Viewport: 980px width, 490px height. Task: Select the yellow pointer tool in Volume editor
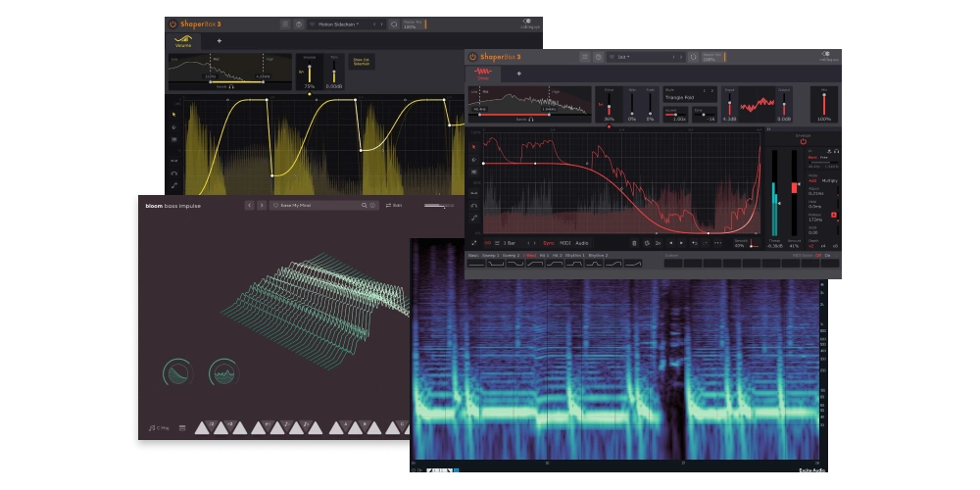[174, 115]
